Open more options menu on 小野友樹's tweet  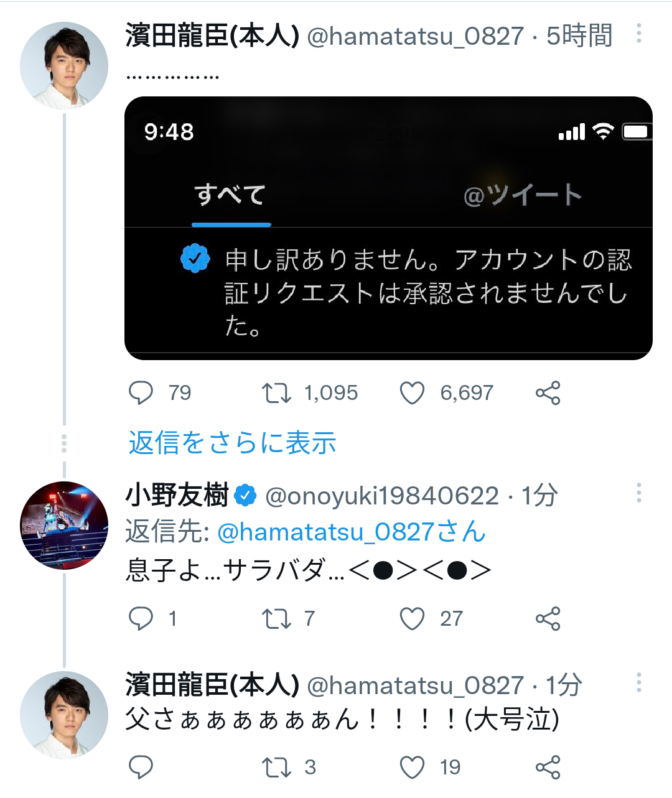point(638,493)
